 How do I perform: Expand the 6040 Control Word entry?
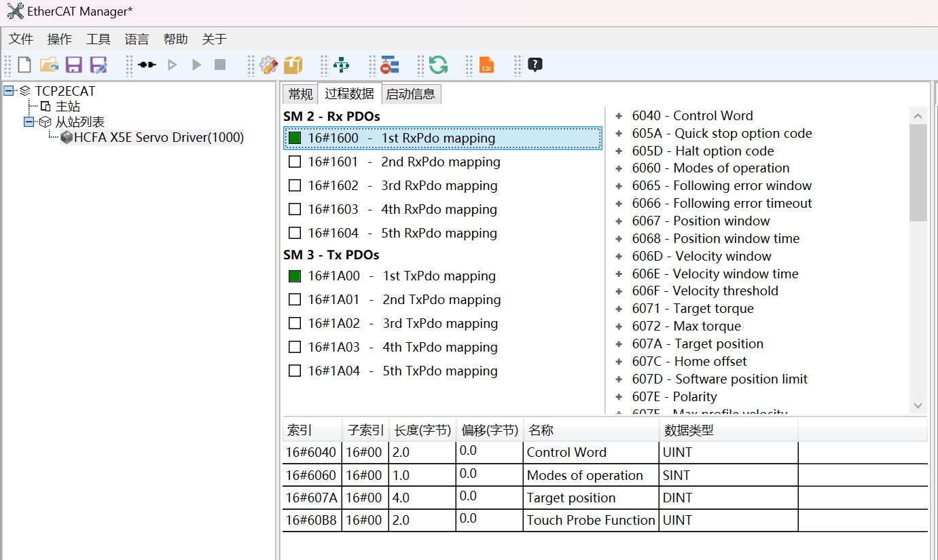click(619, 115)
